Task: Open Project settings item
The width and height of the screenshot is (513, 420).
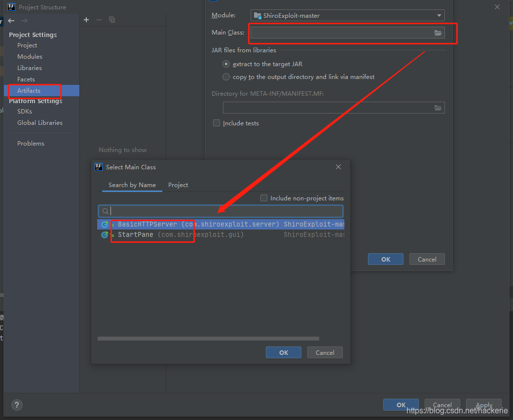Action: 27,45
